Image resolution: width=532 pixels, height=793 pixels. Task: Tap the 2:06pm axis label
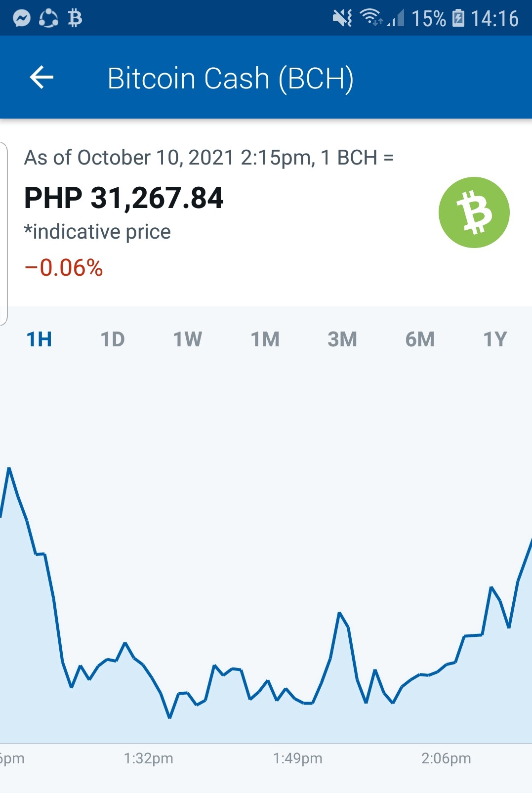click(x=446, y=758)
